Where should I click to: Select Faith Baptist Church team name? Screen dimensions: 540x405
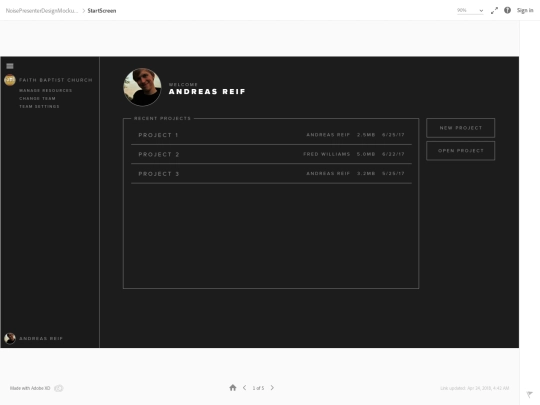click(56, 80)
